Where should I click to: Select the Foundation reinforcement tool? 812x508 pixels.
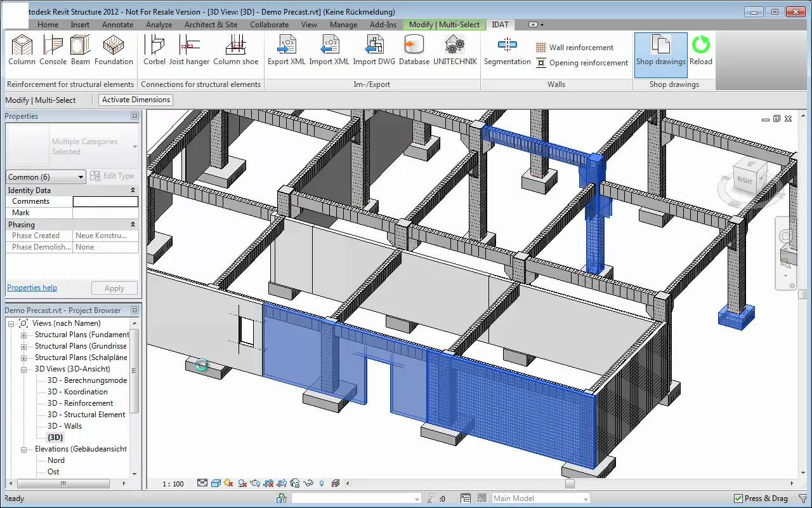114,50
